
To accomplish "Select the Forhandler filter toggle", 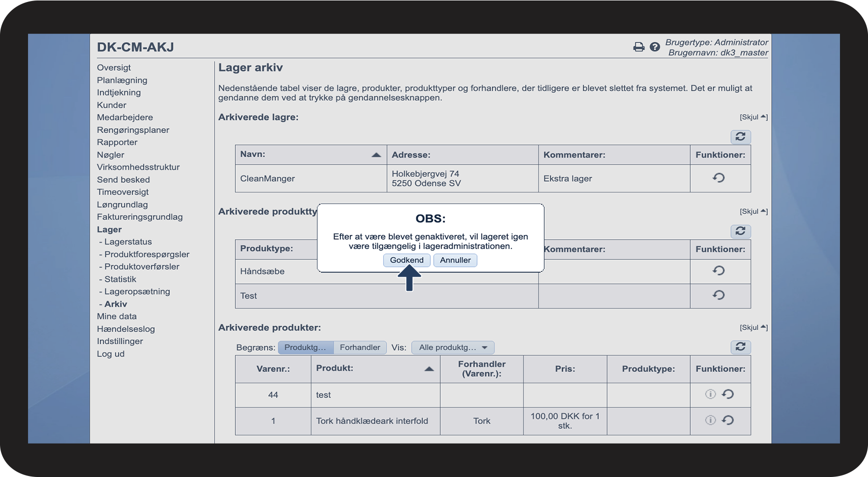I will 360,347.
